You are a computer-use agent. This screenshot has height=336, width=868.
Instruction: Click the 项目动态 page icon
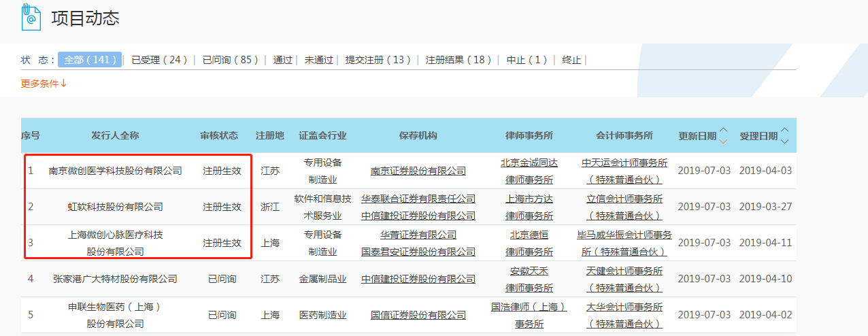30,17
